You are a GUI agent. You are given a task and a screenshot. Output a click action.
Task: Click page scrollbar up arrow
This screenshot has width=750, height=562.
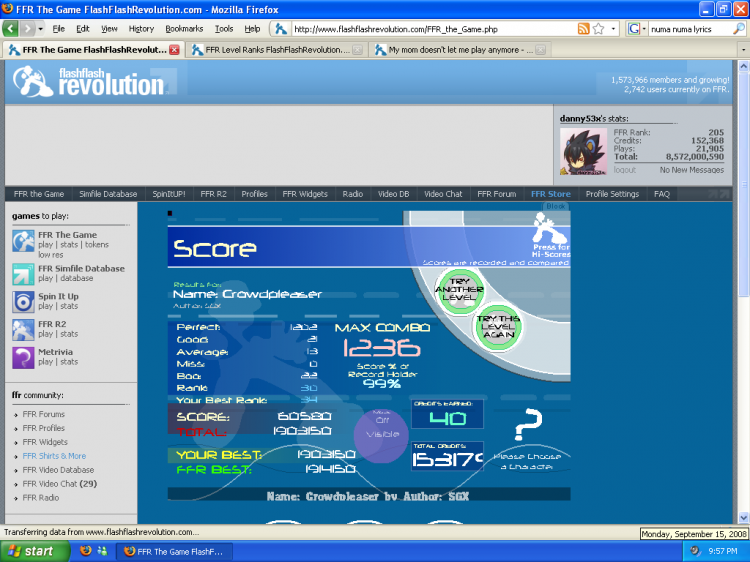pyautogui.click(x=743, y=66)
